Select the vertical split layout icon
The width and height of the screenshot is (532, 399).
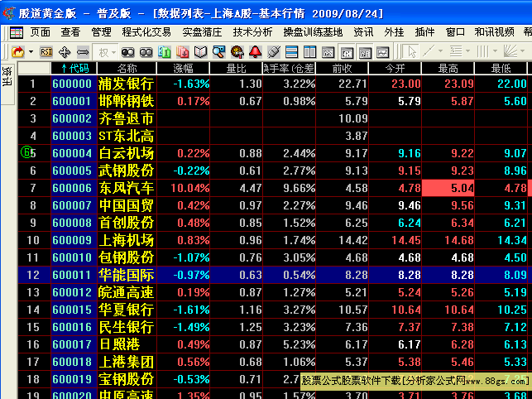(309, 52)
